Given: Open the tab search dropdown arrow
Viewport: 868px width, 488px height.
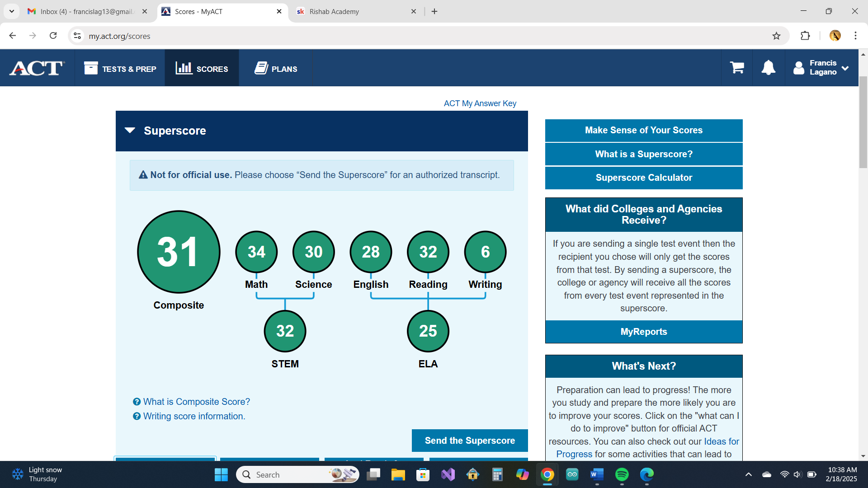Looking at the screenshot, I should (12, 11).
